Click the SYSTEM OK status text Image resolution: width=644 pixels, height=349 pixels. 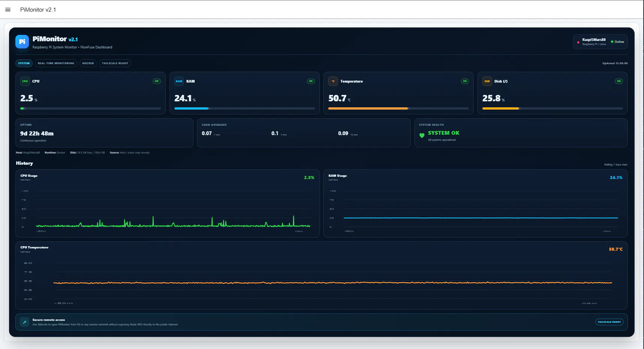point(444,133)
